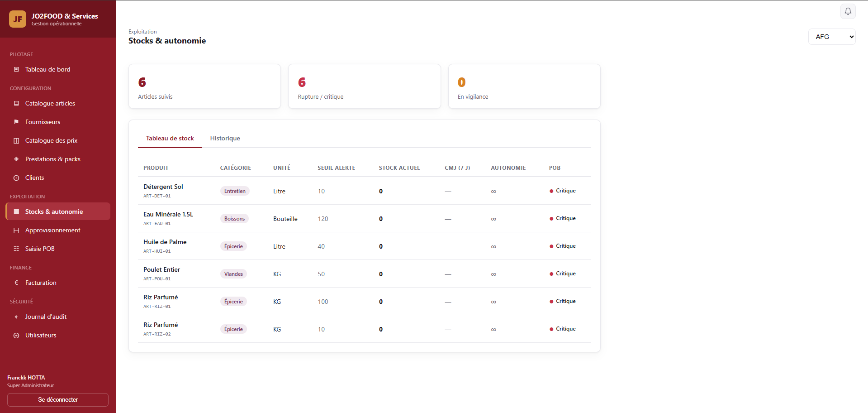Click the JF logo badge
The height and width of the screenshot is (413, 868).
pos(18,19)
